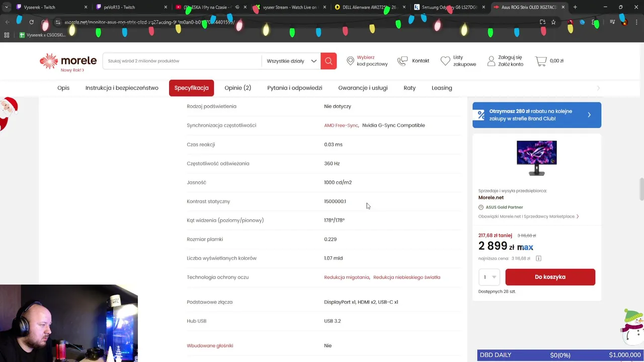Click the 1.07 mld colors value
This screenshot has height=362, width=644.
[334, 258]
